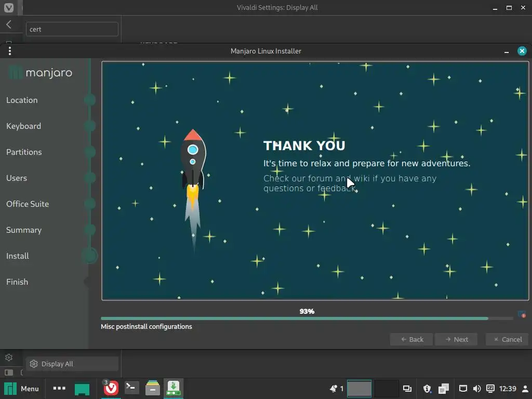Switch to the first workspace thumbnail
Image resolution: width=532 pixels, height=399 pixels.
(x=359, y=389)
